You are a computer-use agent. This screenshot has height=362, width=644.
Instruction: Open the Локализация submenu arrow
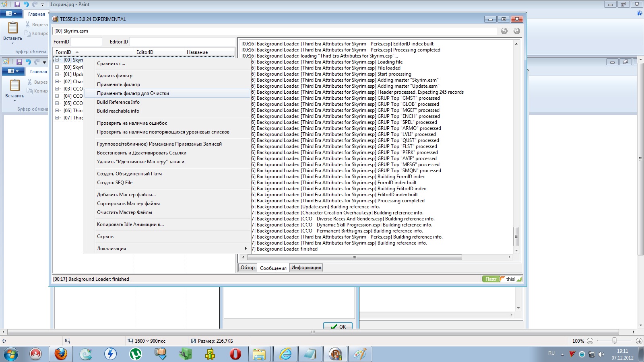[246, 249]
